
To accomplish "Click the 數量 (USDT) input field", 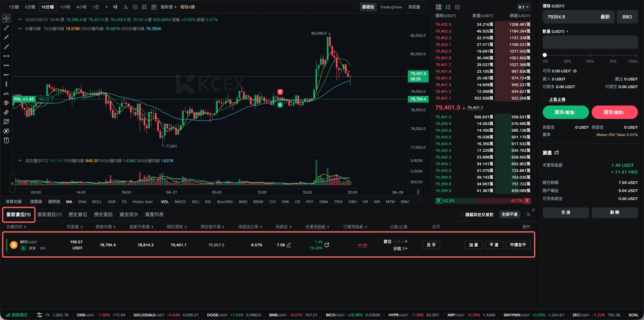I will point(590,42).
